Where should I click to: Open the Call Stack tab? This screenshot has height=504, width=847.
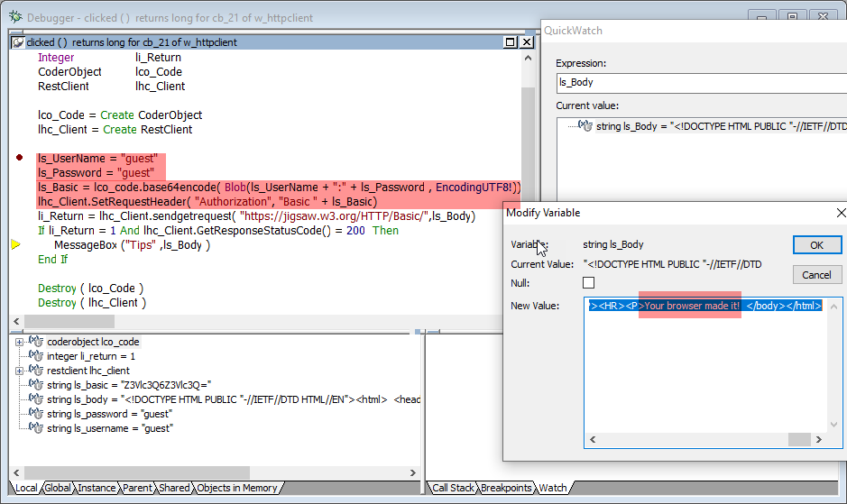[453, 488]
